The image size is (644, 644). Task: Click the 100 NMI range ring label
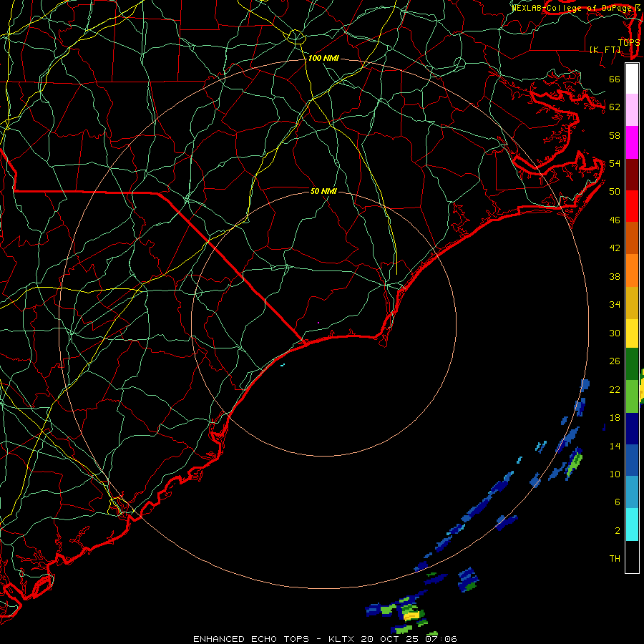323,59
